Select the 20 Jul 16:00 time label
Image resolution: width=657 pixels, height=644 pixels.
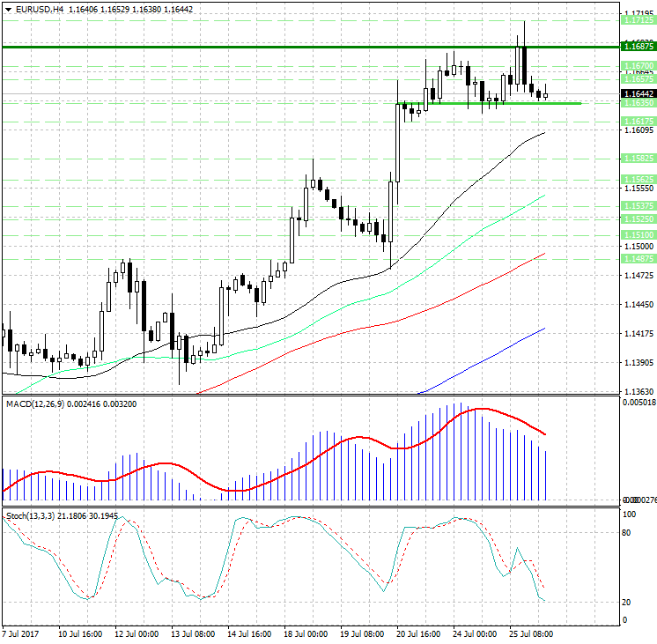[418, 633]
